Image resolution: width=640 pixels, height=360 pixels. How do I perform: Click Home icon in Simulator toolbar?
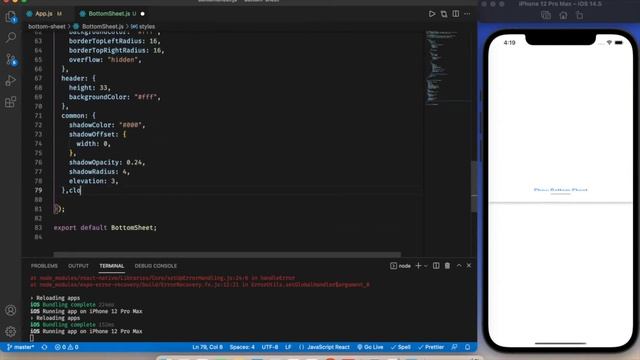tap(563, 16)
